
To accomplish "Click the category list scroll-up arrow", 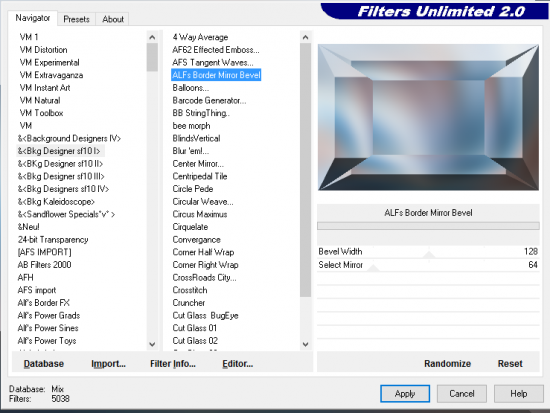I will [x=152, y=37].
